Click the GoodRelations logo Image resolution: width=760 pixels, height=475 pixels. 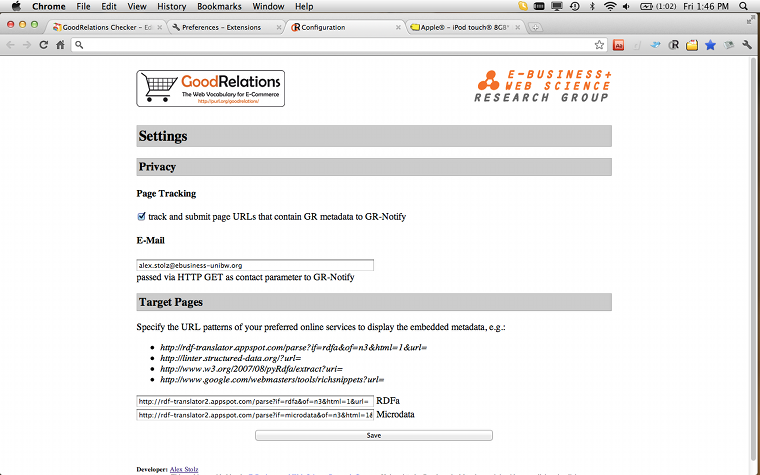[x=210, y=88]
